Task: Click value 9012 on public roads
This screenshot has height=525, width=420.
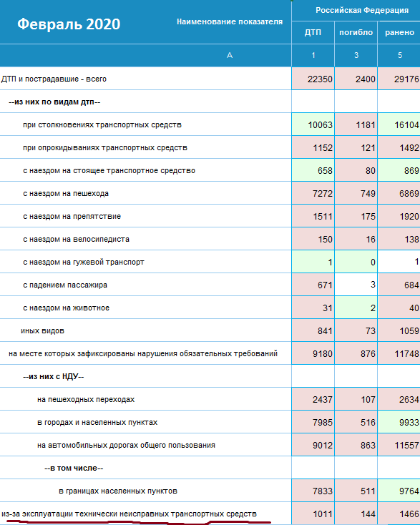Action: (x=323, y=446)
